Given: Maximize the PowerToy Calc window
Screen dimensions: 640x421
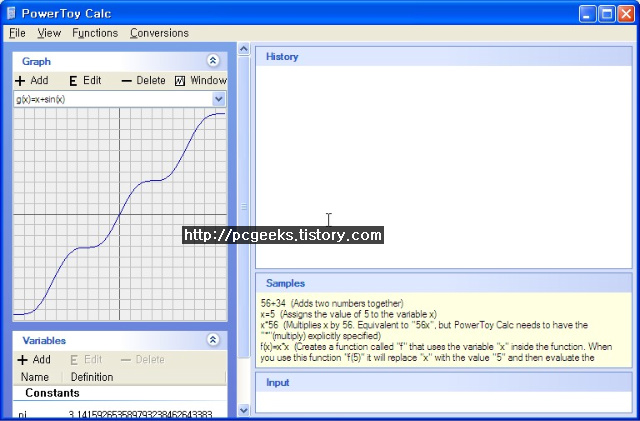Looking at the screenshot, I should coord(607,14).
